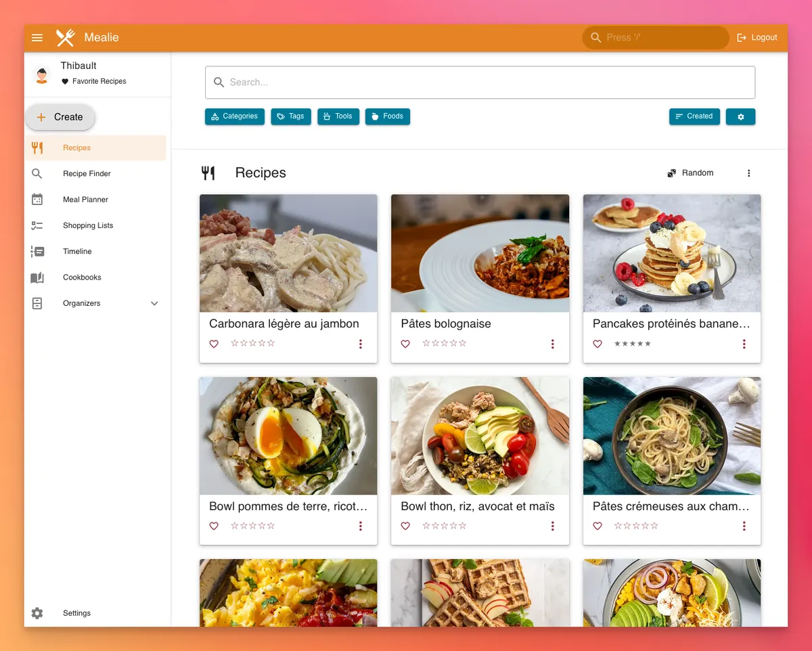Select Recipes in the sidebar

95,148
